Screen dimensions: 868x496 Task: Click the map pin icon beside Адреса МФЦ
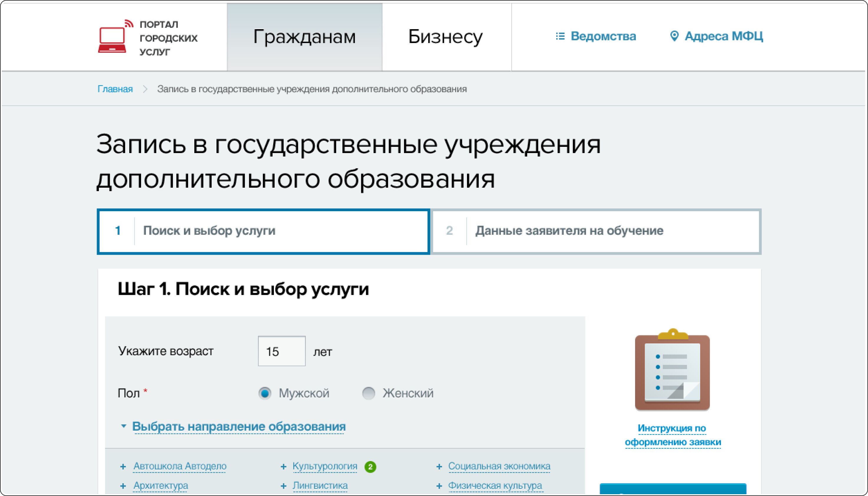point(674,36)
